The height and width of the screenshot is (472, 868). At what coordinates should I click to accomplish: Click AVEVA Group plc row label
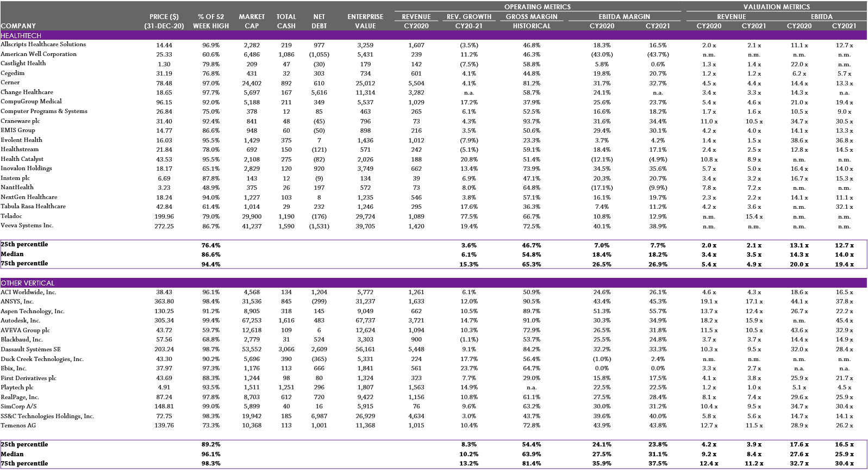(x=26, y=330)
